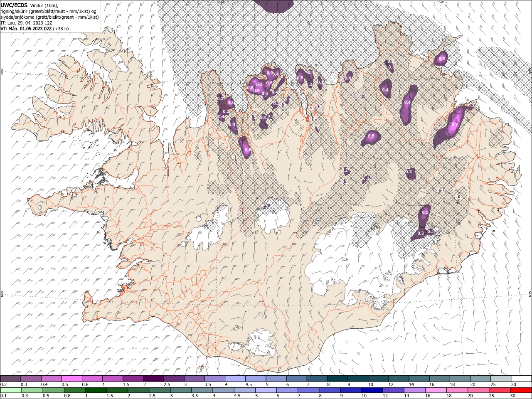Image resolution: width=532 pixels, height=399 pixels.
Task: Click the '15W' longitude label at map top
Action: click(x=440, y=2)
